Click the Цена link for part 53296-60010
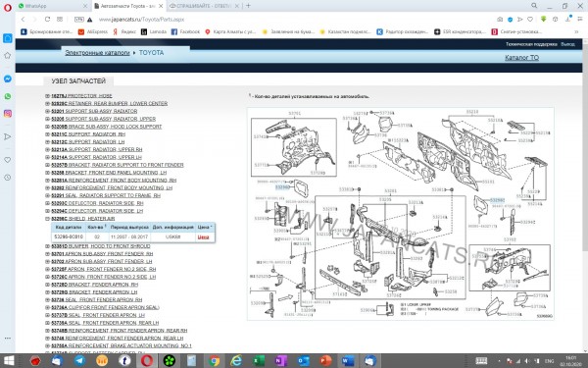This screenshot has height=368, width=588. tap(203, 237)
